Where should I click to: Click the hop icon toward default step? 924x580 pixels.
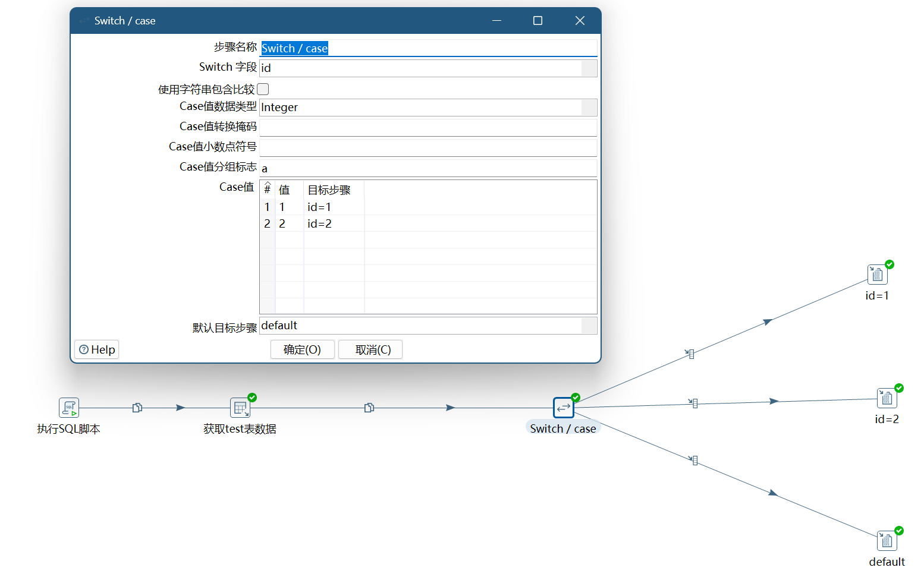click(694, 460)
